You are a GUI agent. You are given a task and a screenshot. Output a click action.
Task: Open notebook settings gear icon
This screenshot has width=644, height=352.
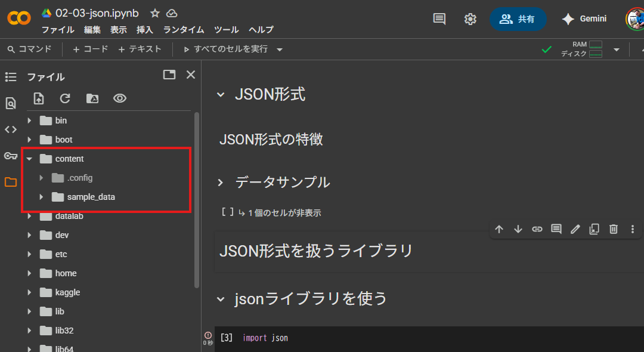coord(470,19)
